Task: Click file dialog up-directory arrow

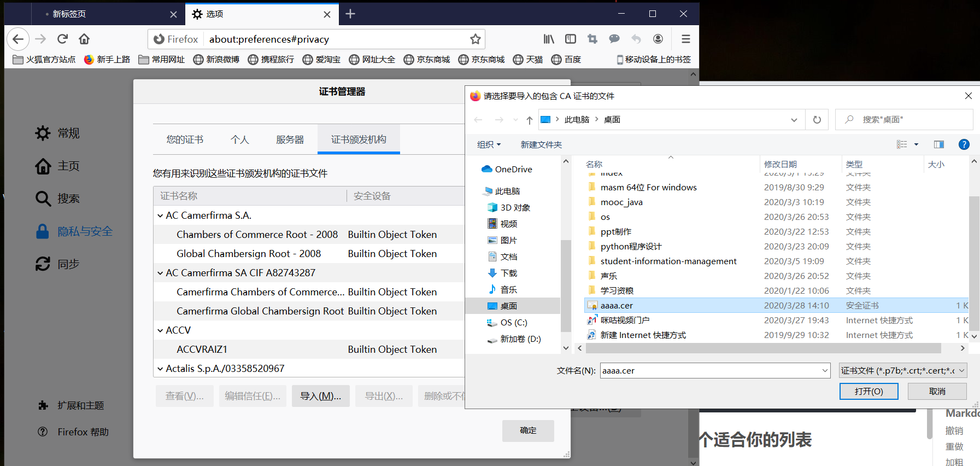Action: 529,120
